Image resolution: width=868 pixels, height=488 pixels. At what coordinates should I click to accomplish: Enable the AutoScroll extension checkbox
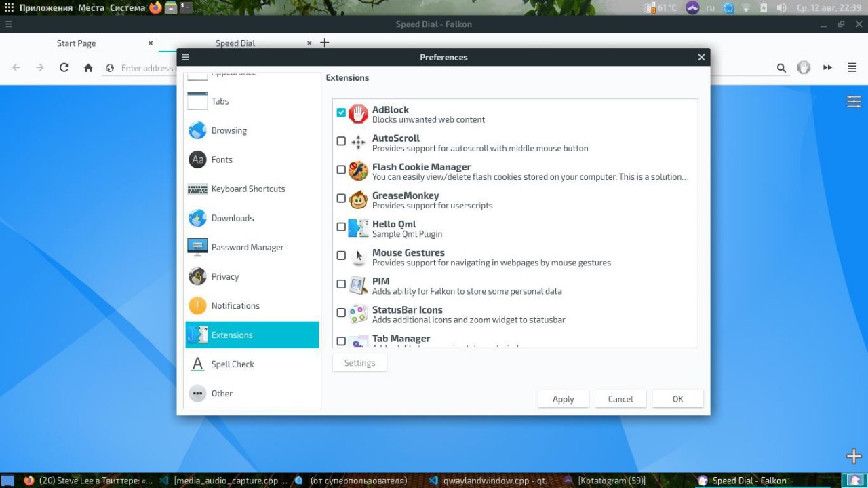[341, 141]
